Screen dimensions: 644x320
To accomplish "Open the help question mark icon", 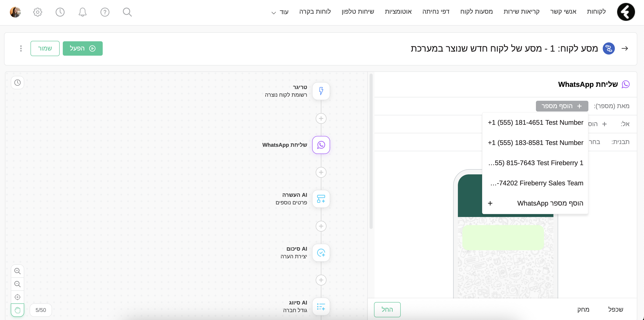I will pyautogui.click(x=105, y=12).
